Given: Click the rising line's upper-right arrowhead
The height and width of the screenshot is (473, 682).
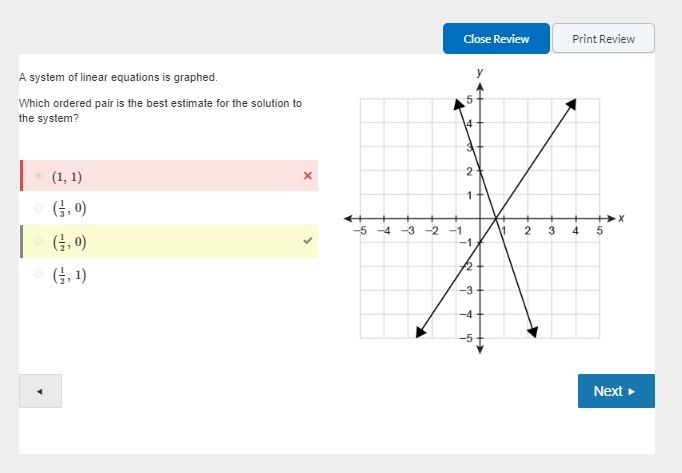Looking at the screenshot, I should [572, 102].
